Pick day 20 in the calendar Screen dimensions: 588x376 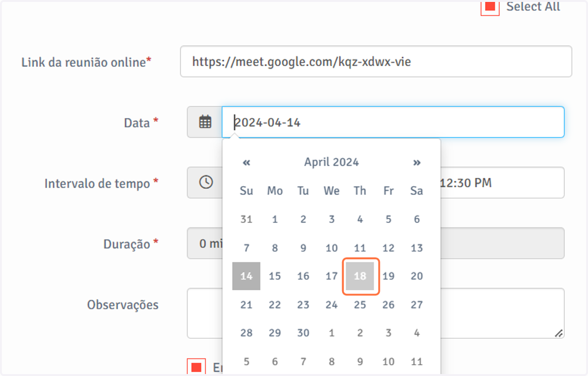point(417,276)
